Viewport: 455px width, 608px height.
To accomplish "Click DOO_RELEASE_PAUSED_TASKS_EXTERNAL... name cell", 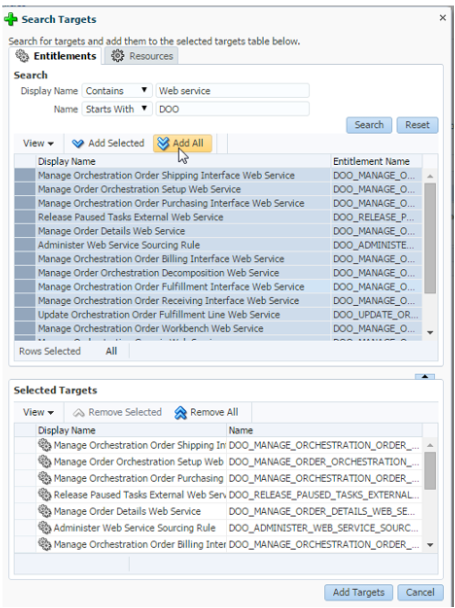I will point(324,495).
